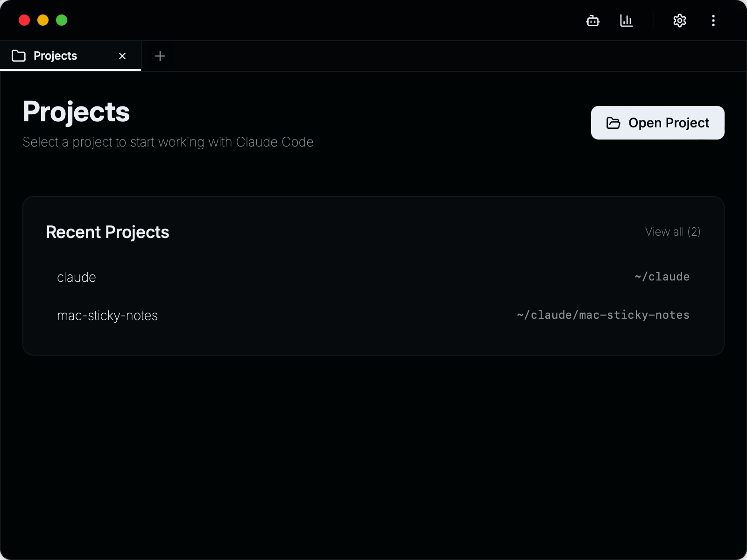Image resolution: width=747 pixels, height=560 pixels.
Task: Click the Projects page title
Action: [x=76, y=112]
